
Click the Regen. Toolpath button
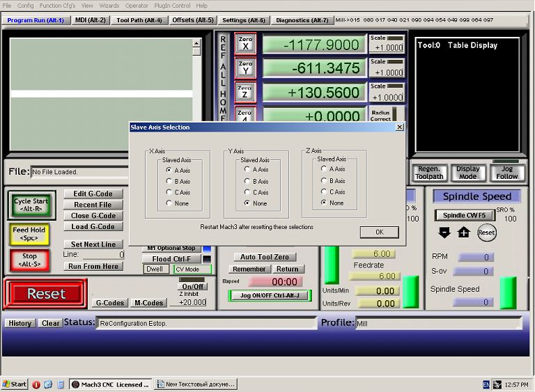(x=429, y=173)
